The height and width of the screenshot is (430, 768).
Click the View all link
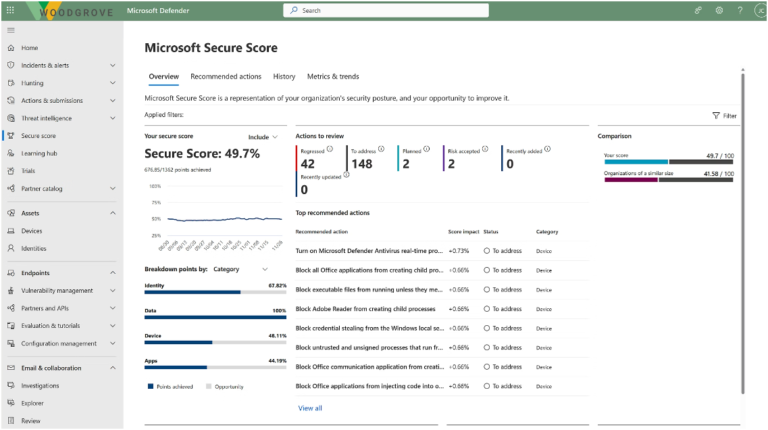(x=310, y=408)
